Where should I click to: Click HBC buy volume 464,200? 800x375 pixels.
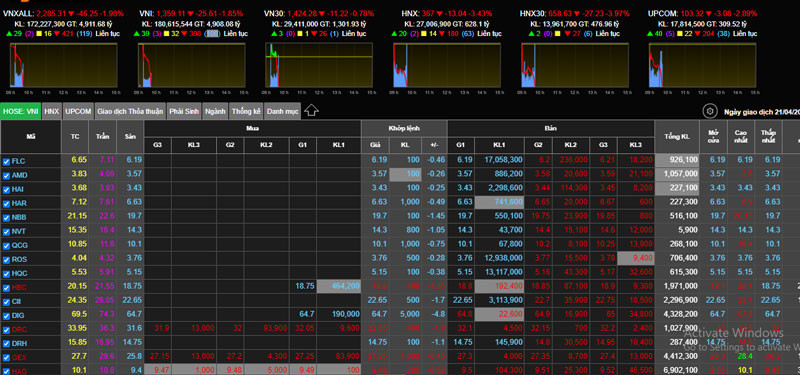click(345, 286)
